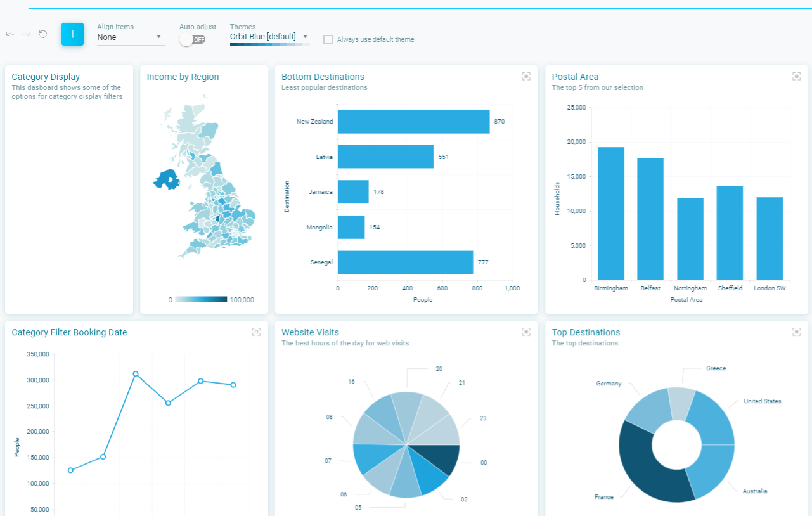Open the Themes dropdown arrow

305,37
